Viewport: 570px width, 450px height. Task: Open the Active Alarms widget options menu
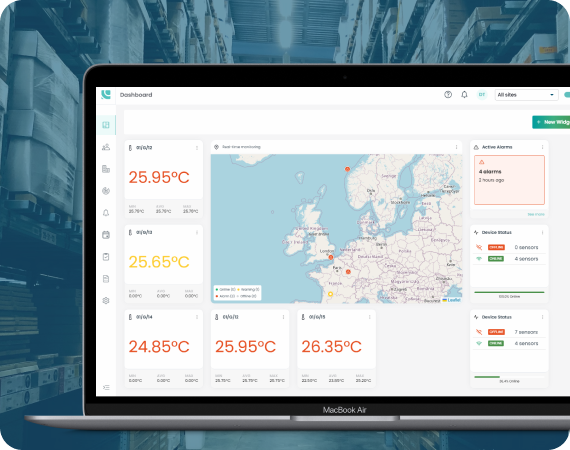542,147
